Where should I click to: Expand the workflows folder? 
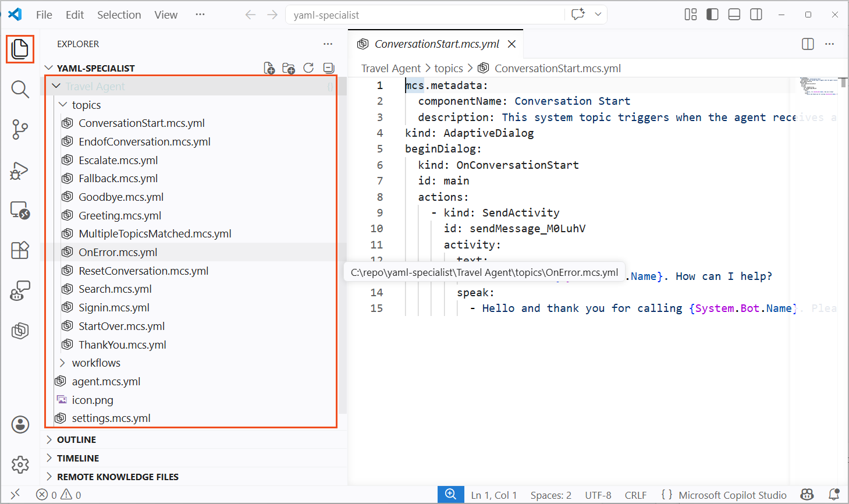pos(96,363)
